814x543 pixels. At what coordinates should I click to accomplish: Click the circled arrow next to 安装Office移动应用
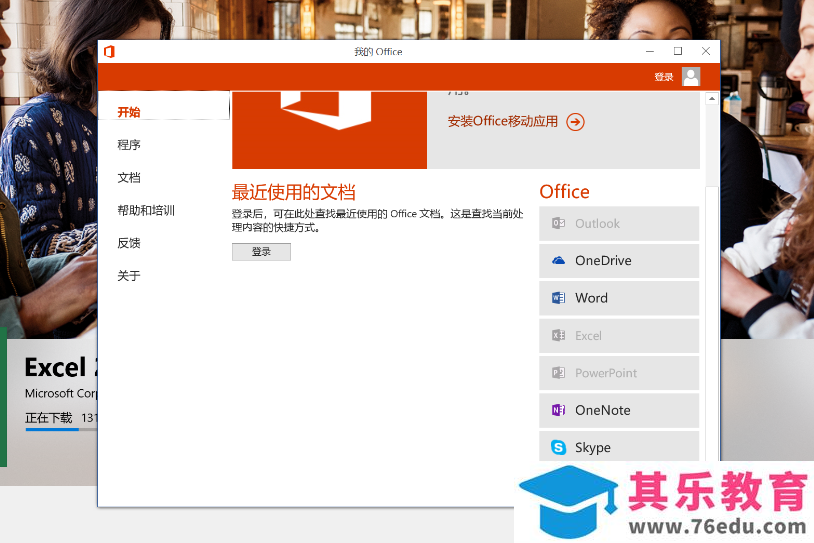tap(575, 122)
